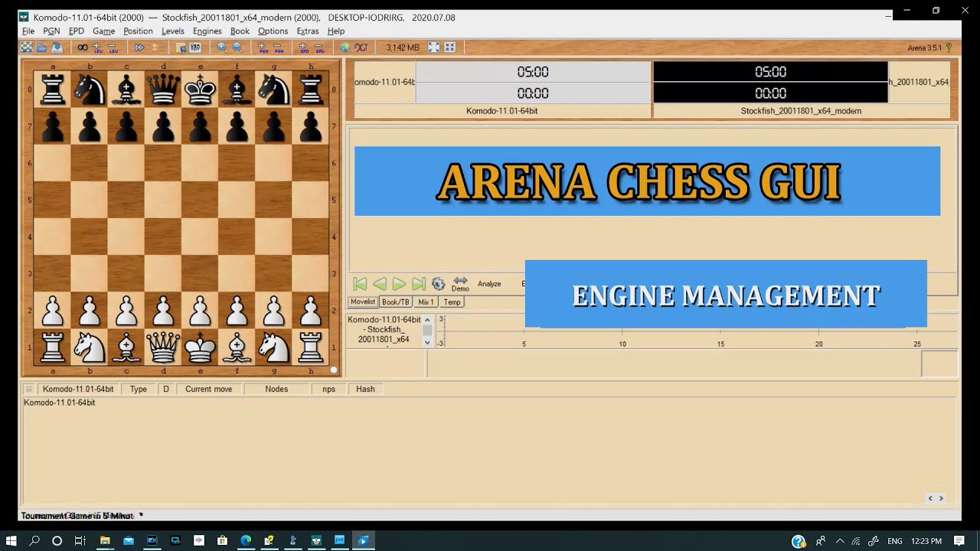Select the white knight on g1

pyautogui.click(x=273, y=348)
